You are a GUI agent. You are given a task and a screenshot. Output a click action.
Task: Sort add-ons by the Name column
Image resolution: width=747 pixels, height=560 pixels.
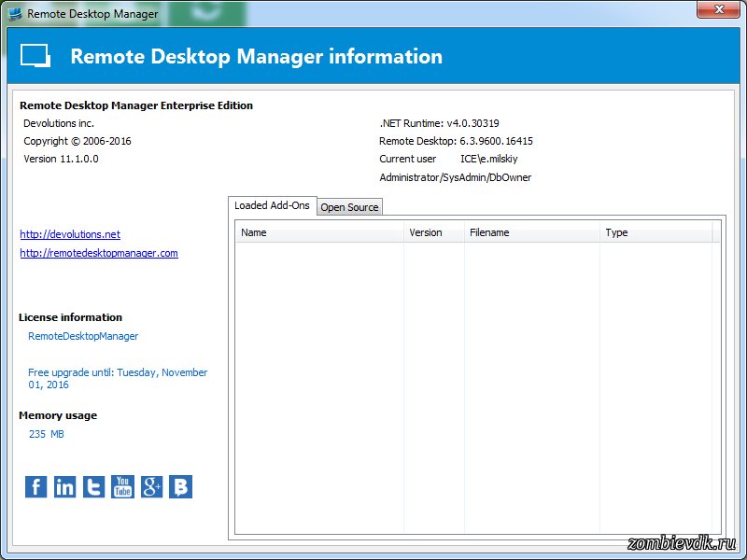(319, 232)
